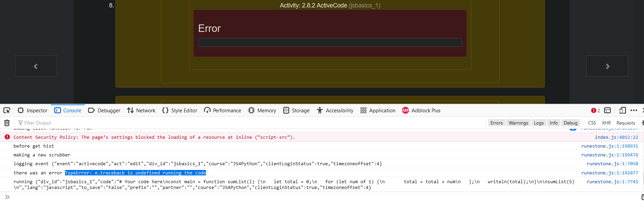Viewport: 644px width, 210px height.
Task: Click the Activity 2.8.2 ActiveCode caption
Action: 330,5
